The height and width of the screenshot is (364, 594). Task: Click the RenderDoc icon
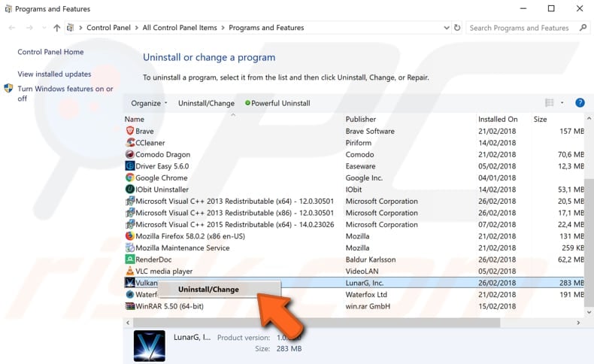(130, 259)
